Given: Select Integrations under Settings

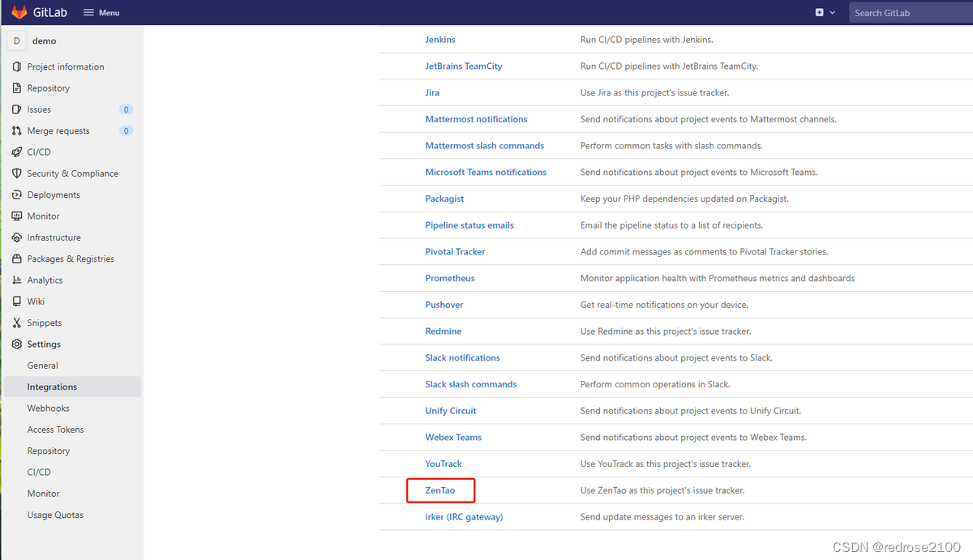Looking at the screenshot, I should 52,387.
